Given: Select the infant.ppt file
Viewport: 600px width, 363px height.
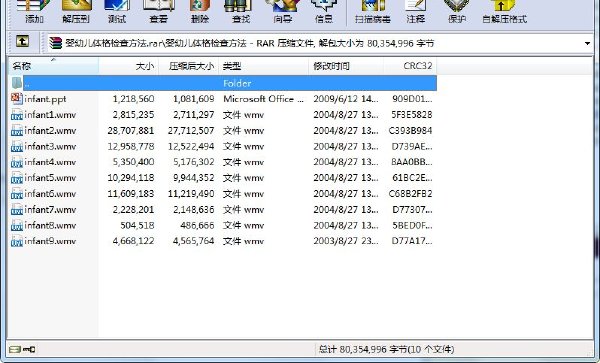Looking at the screenshot, I should coord(45,99).
